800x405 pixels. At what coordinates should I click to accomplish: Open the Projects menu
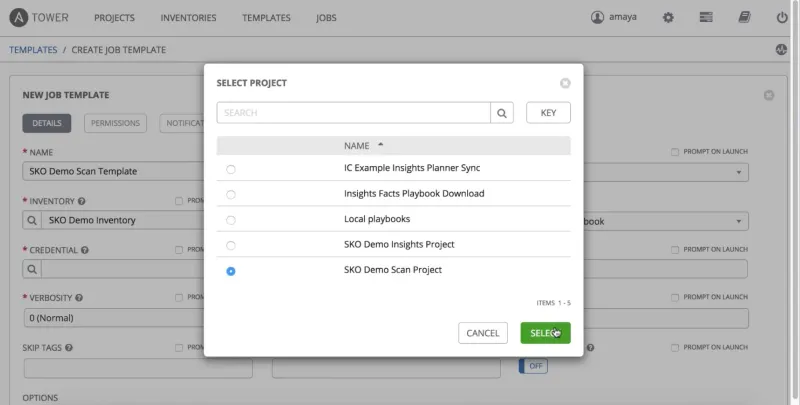[x=114, y=18]
